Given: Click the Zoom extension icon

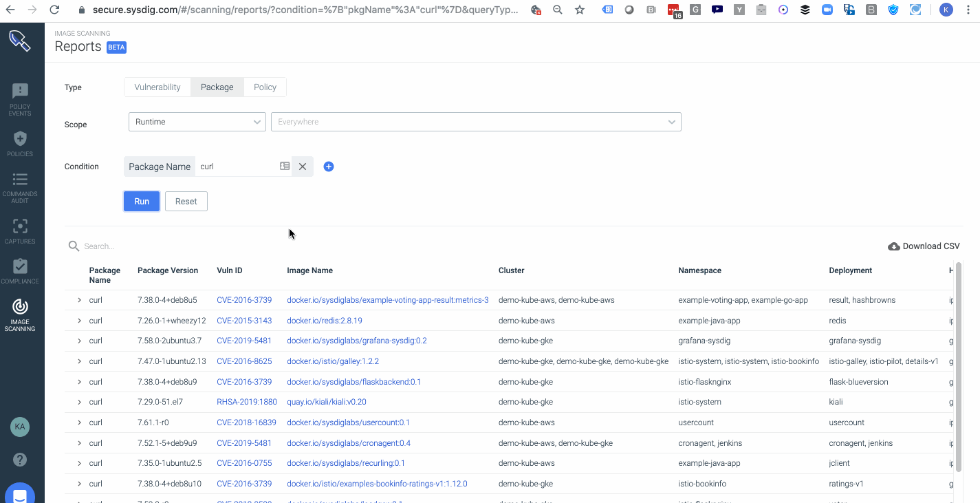Looking at the screenshot, I should point(827,10).
